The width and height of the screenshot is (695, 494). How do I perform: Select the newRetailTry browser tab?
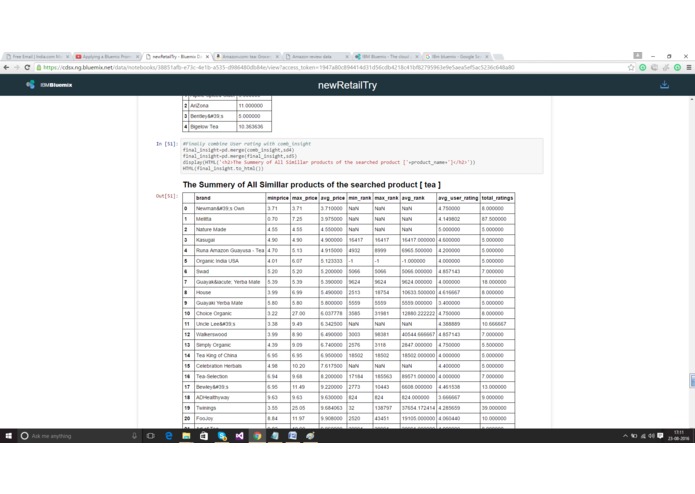tap(176, 57)
